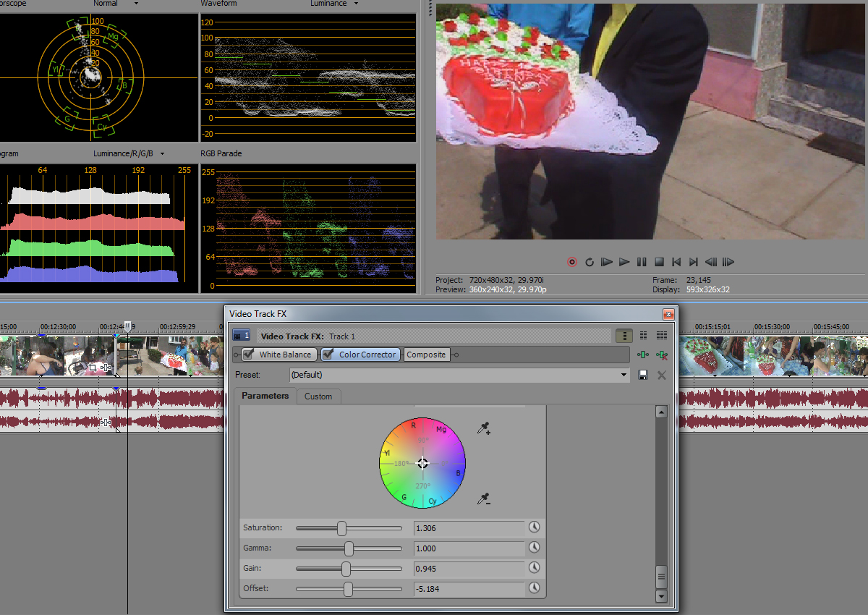Viewport: 868px width, 615px height.
Task: Uncheck the Color Corrector effect
Action: pos(328,355)
